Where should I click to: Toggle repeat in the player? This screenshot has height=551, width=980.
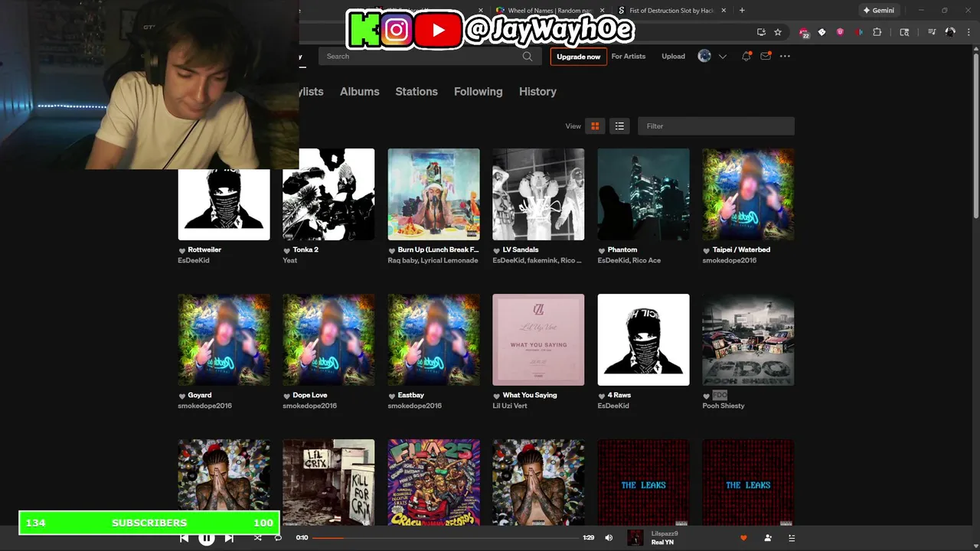pos(277,538)
